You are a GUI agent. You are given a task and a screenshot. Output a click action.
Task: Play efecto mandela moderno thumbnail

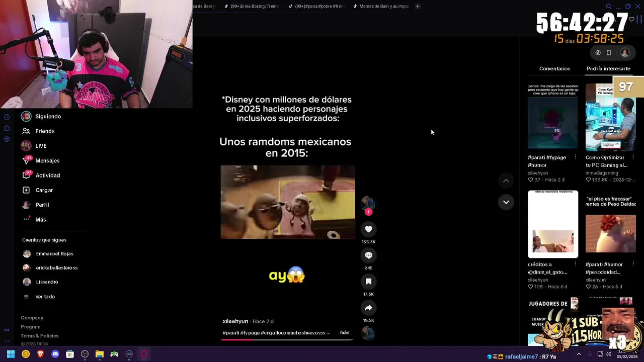tap(553, 224)
